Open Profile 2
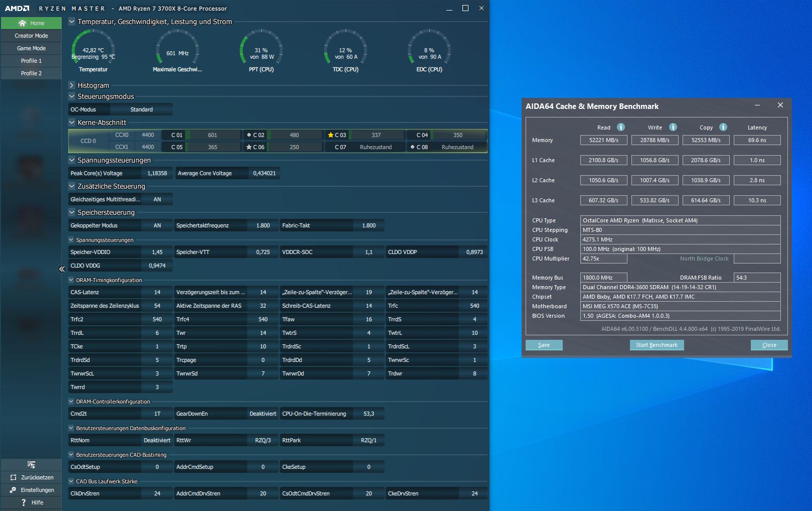The height and width of the screenshot is (511, 812). [x=31, y=73]
